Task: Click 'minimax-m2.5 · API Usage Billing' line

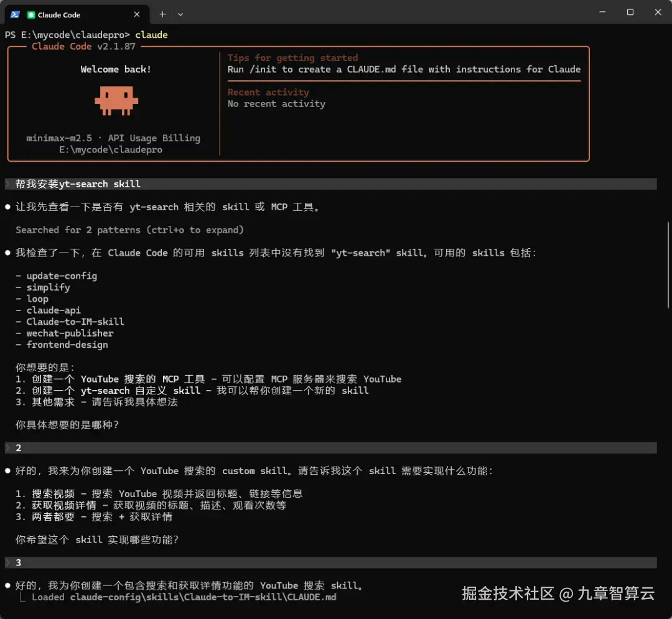Action: (113, 138)
